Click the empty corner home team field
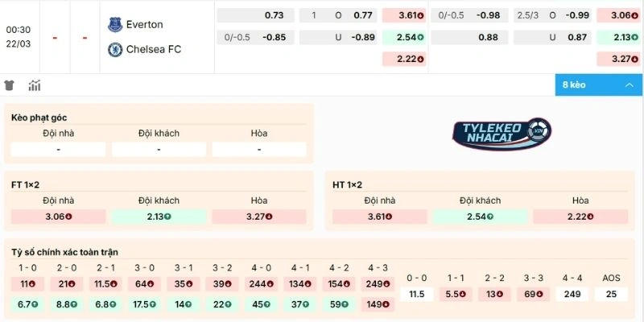Viewport: 644px width, 322px height. coord(58,149)
